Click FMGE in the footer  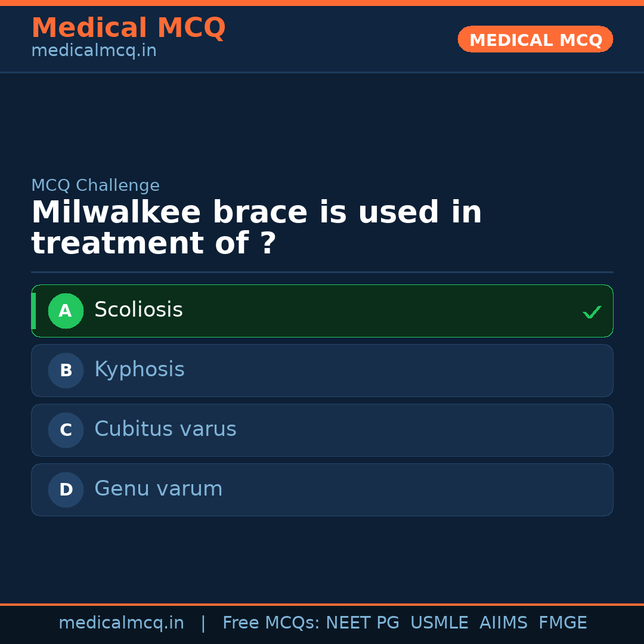tap(562, 623)
